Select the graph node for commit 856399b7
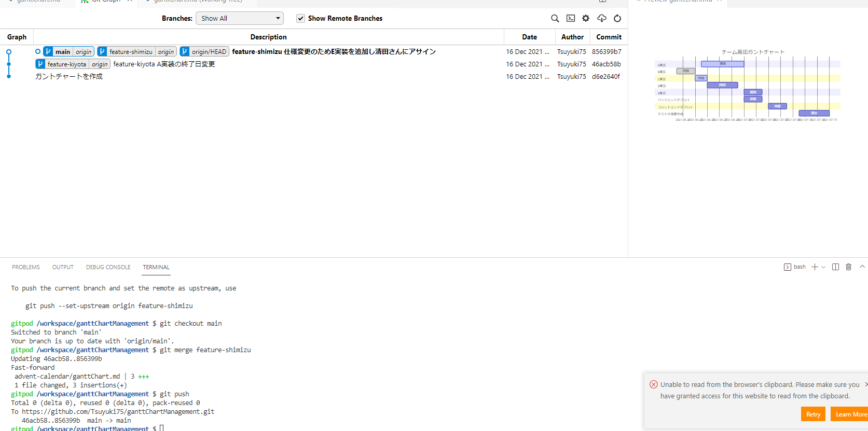The image size is (868, 431). (9, 52)
